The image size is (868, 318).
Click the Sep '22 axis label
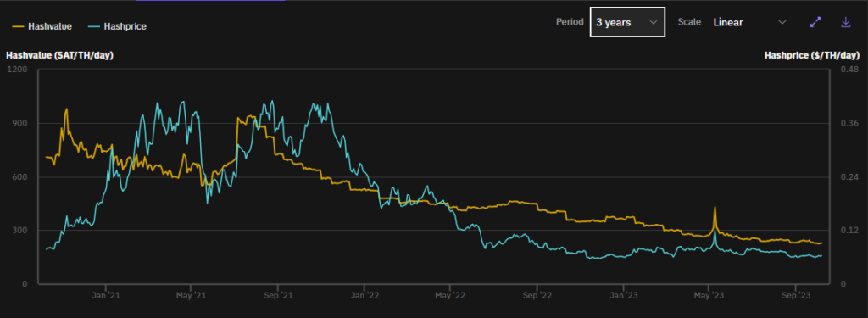(537, 295)
